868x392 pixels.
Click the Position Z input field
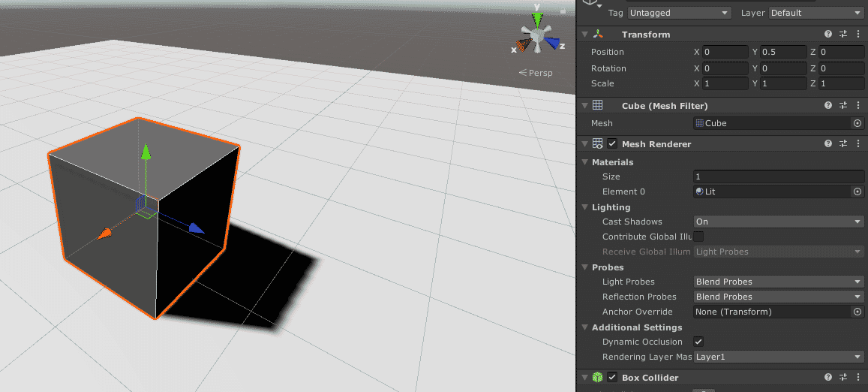tap(842, 52)
